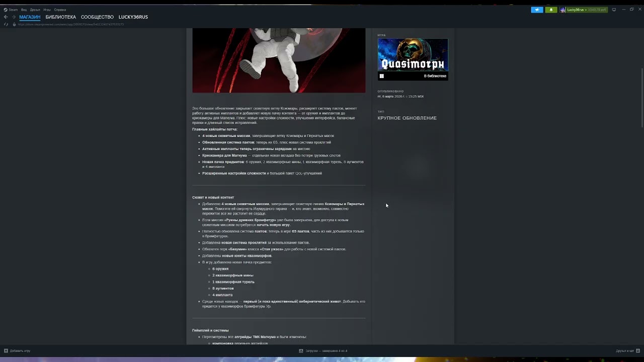The height and width of the screenshot is (362, 644).
Task: Expand the Lucky36rus account dropdown
Action: (586, 10)
